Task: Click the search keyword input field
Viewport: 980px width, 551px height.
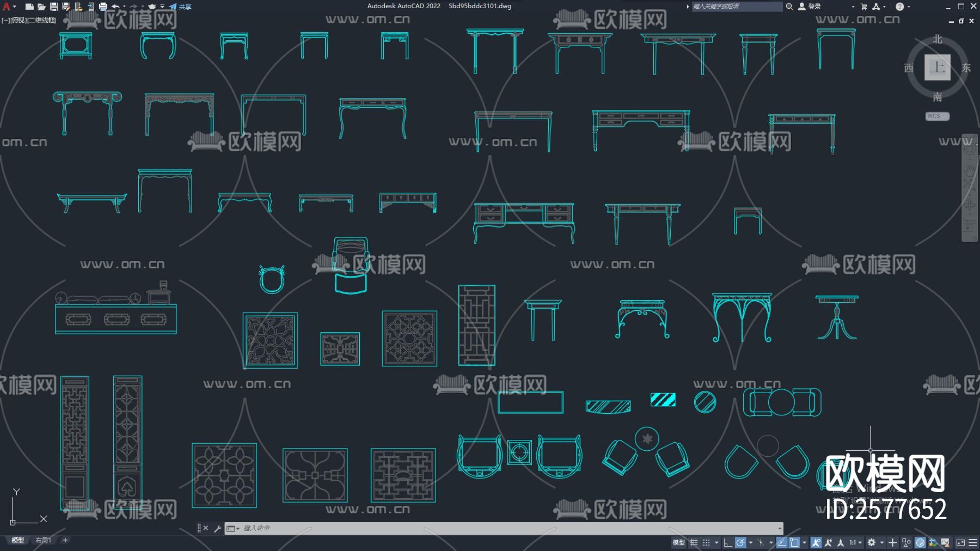Action: (737, 7)
